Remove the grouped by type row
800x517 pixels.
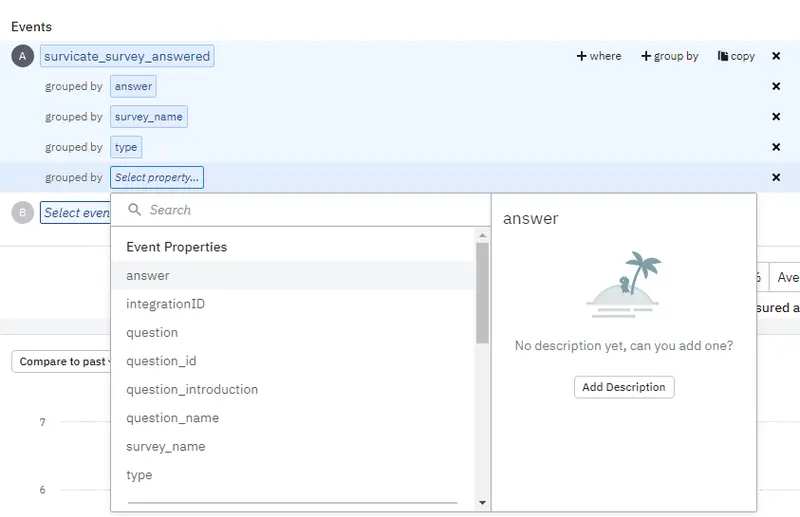pyautogui.click(x=776, y=147)
